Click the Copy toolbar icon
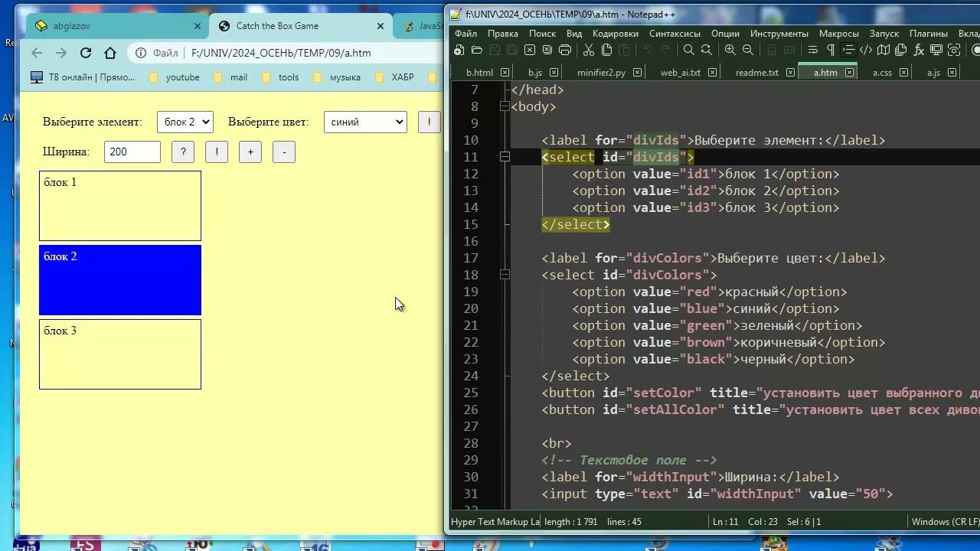Screen dimensions: 980x551 pyautogui.click(x=606, y=50)
